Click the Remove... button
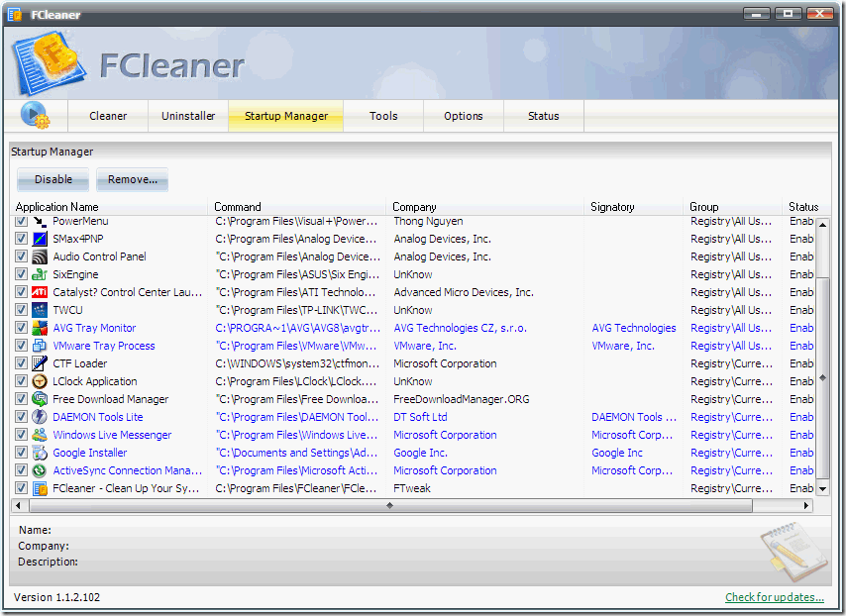The image size is (846, 616). (132, 179)
